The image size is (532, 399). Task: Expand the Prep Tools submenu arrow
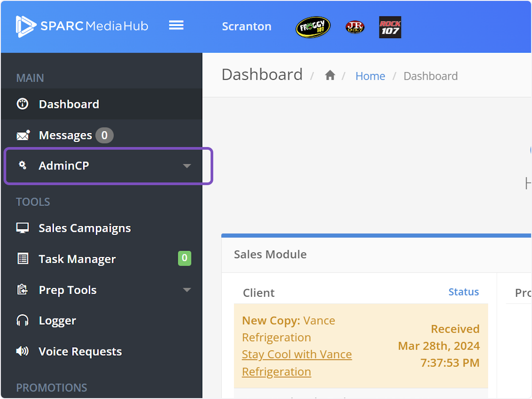(187, 290)
